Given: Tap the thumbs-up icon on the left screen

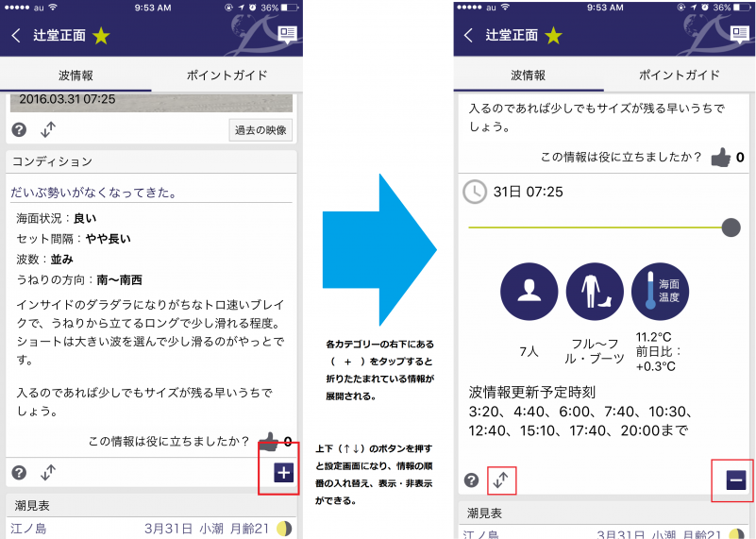Looking at the screenshot, I should click(269, 440).
